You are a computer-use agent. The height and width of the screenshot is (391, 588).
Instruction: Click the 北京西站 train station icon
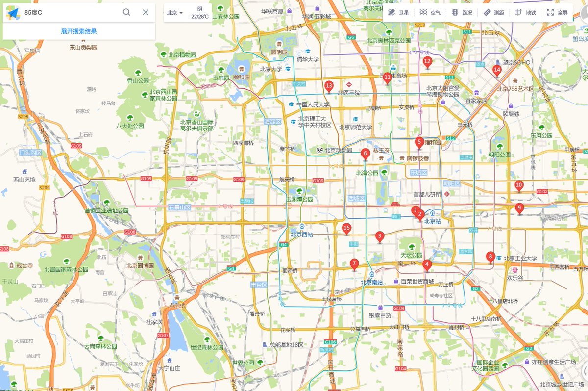coord(302,226)
